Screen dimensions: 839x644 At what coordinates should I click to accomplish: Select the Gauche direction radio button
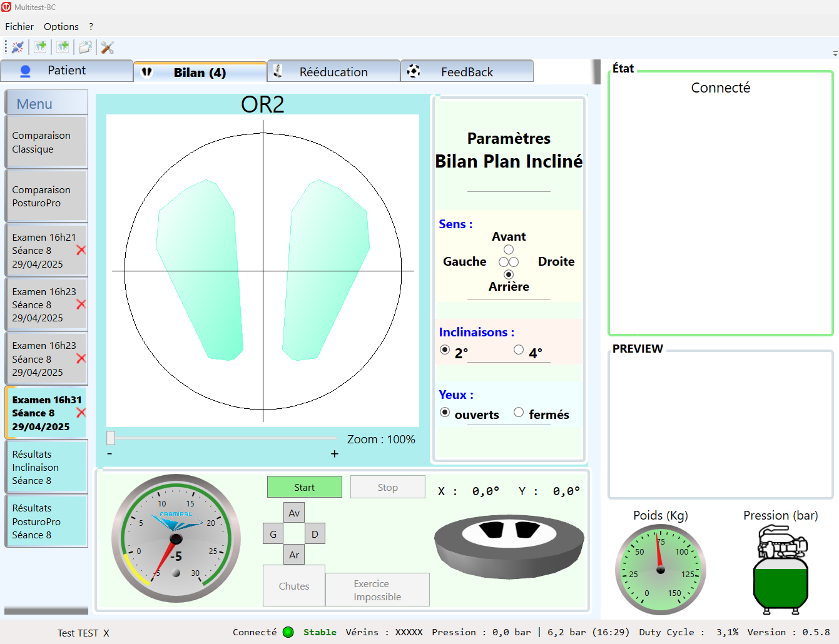pos(504,262)
